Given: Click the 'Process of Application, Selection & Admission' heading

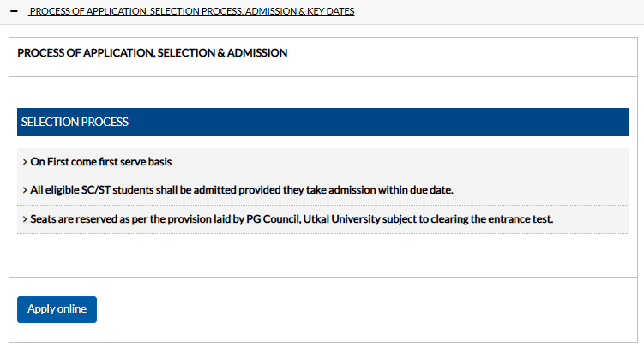Looking at the screenshot, I should click(152, 53).
